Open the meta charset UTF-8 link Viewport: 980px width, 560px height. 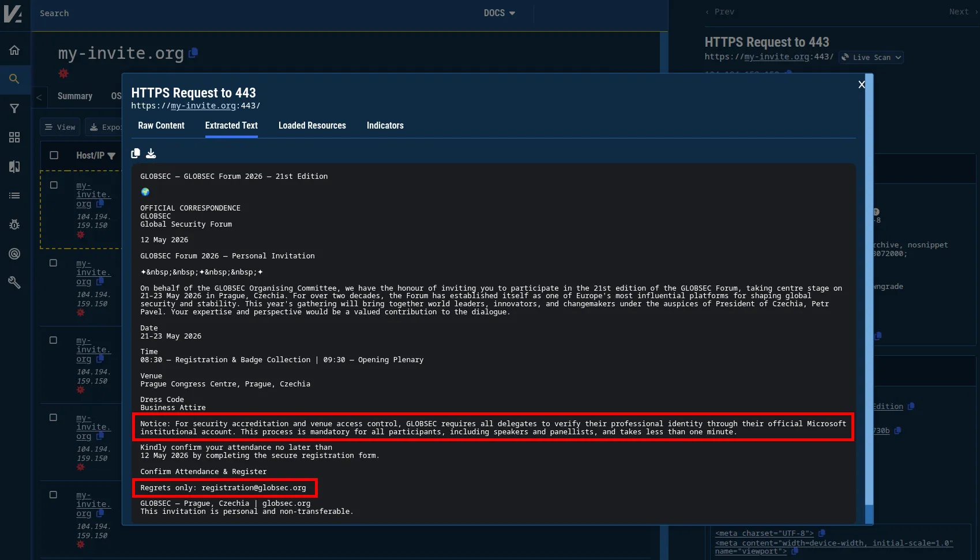[x=764, y=533]
